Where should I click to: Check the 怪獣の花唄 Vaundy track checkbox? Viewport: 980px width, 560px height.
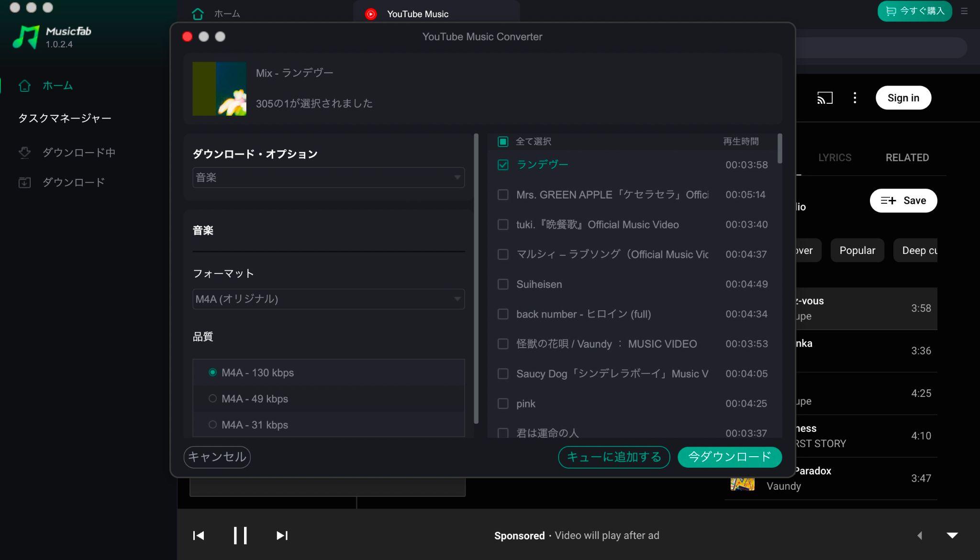[502, 344]
